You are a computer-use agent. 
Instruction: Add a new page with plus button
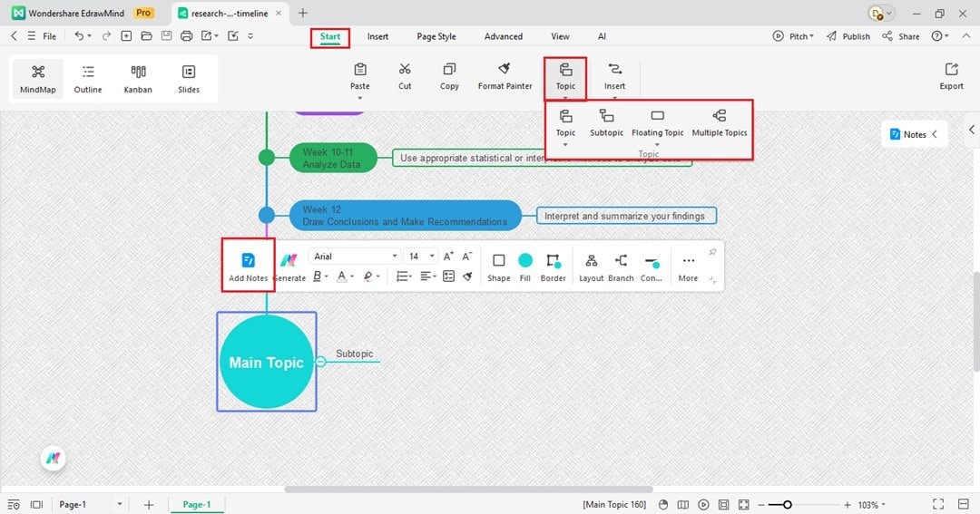(x=149, y=505)
